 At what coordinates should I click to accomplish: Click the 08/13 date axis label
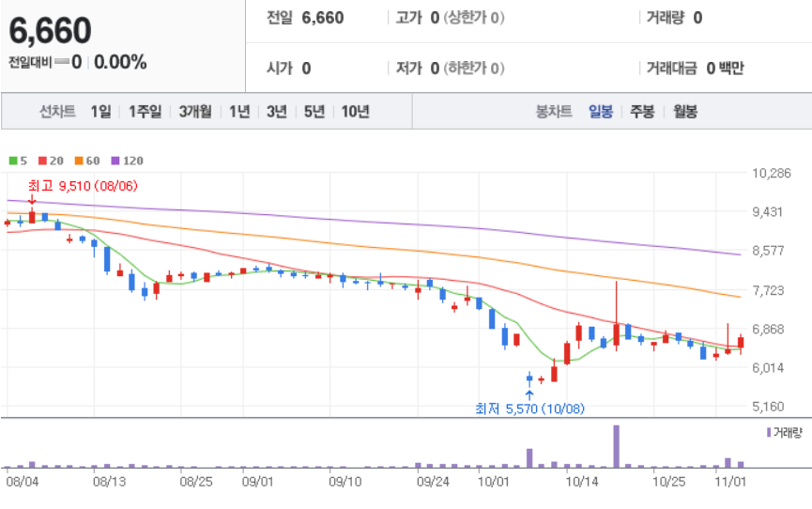pyautogui.click(x=109, y=482)
